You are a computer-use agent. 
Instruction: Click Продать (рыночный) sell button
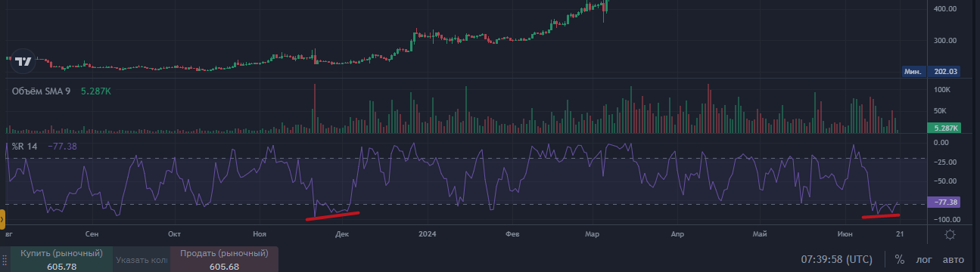[x=224, y=259]
